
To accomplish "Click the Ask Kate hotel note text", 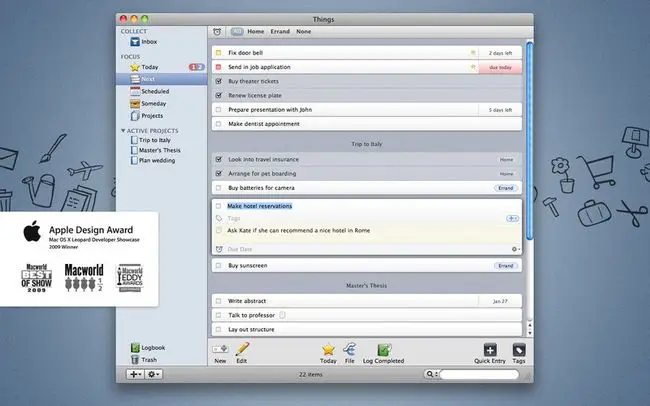I will tap(298, 230).
